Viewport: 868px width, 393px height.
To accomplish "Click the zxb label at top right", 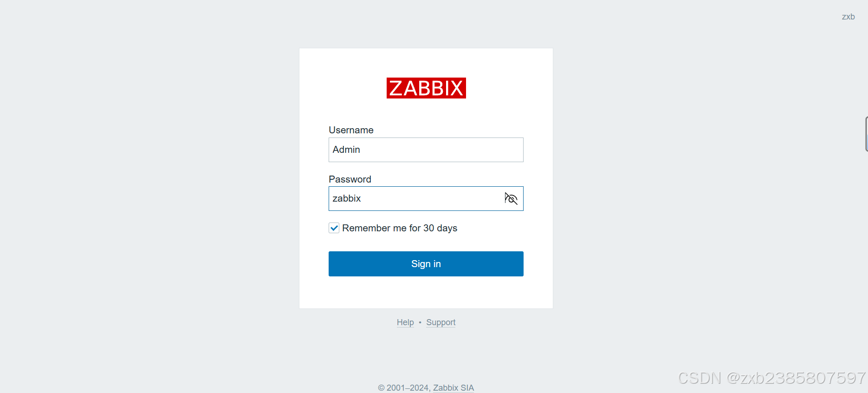I will 848,16.
